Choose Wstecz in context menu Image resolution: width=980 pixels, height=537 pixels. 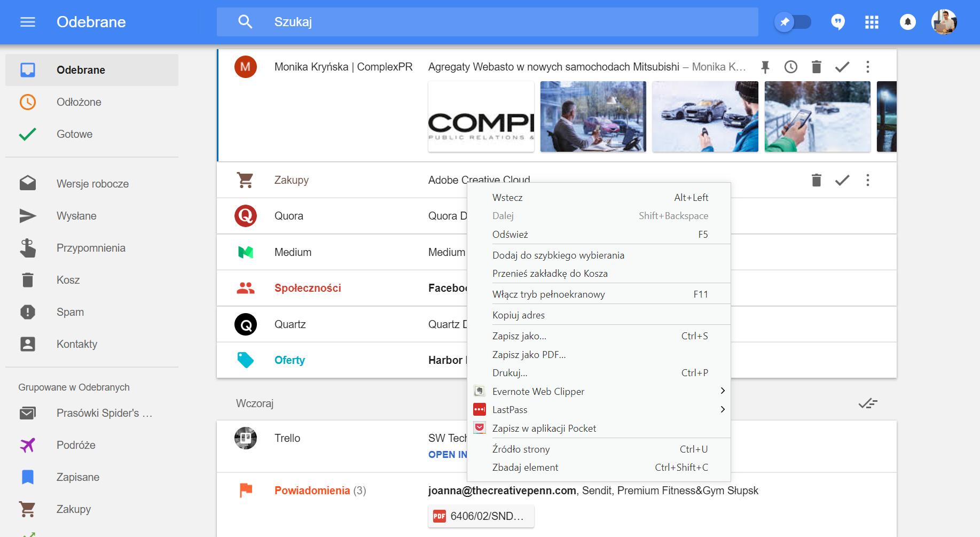599,198
